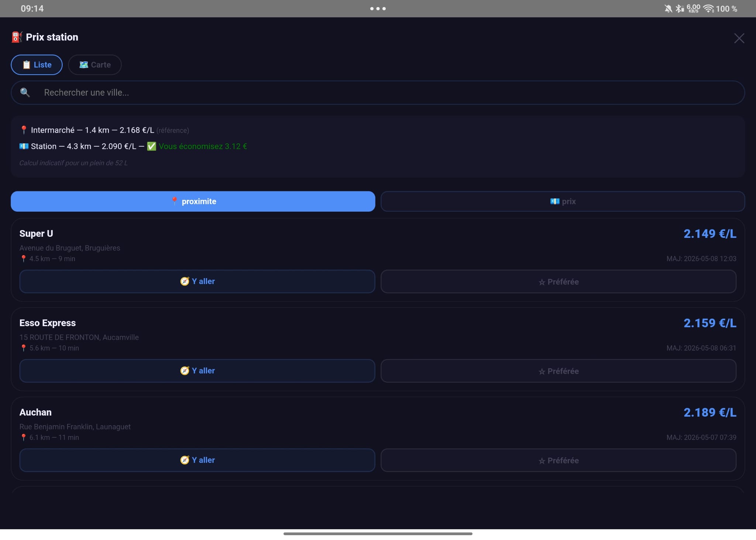Click the 09:14 clock in status bar
756x540 pixels.
coord(32,8)
